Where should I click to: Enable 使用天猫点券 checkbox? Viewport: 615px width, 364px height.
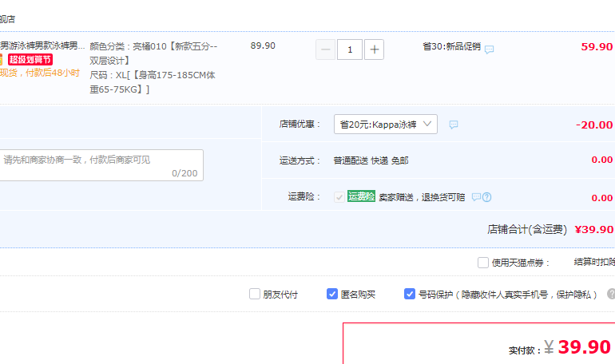[483, 262]
